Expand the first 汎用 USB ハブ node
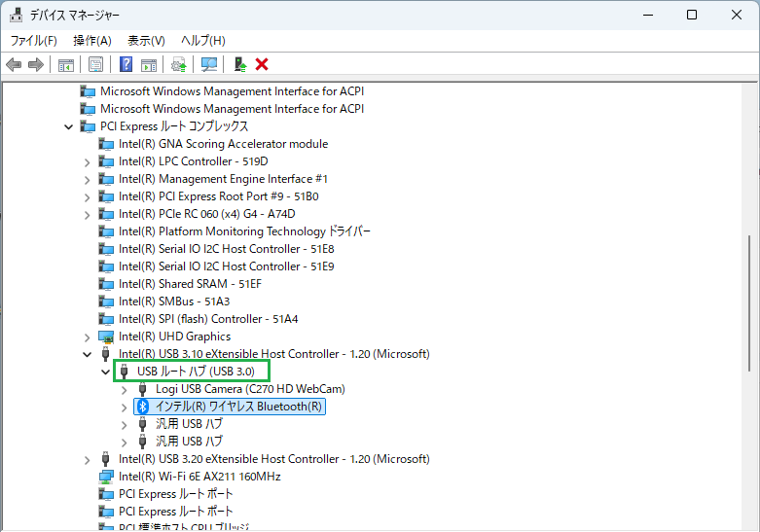This screenshot has height=532, width=760. pos(125,425)
